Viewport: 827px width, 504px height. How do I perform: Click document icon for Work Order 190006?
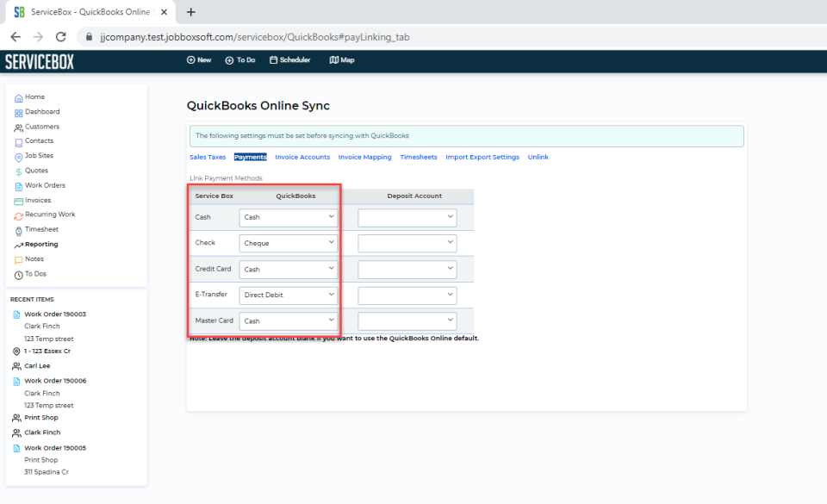(x=16, y=381)
